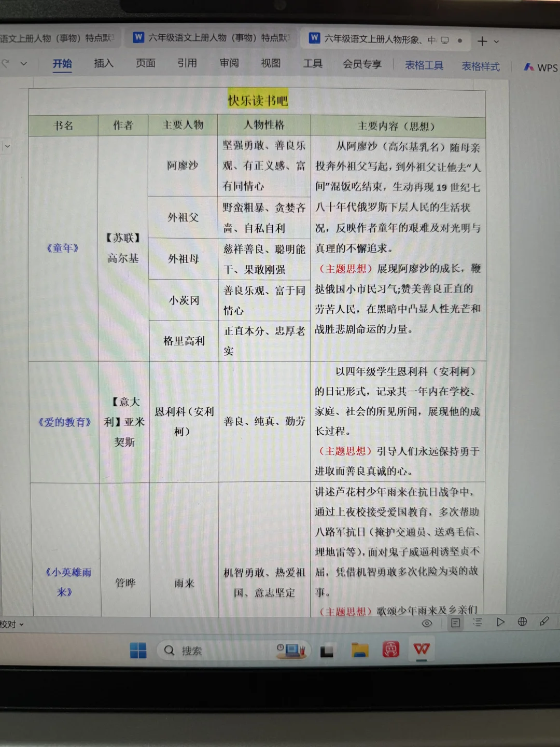This screenshot has height=747, width=560.
Task: Open a new document tab with plus
Action: (482, 41)
